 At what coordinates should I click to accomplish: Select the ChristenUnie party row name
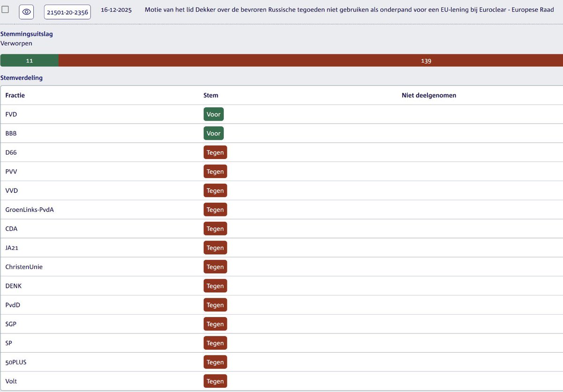click(x=24, y=267)
